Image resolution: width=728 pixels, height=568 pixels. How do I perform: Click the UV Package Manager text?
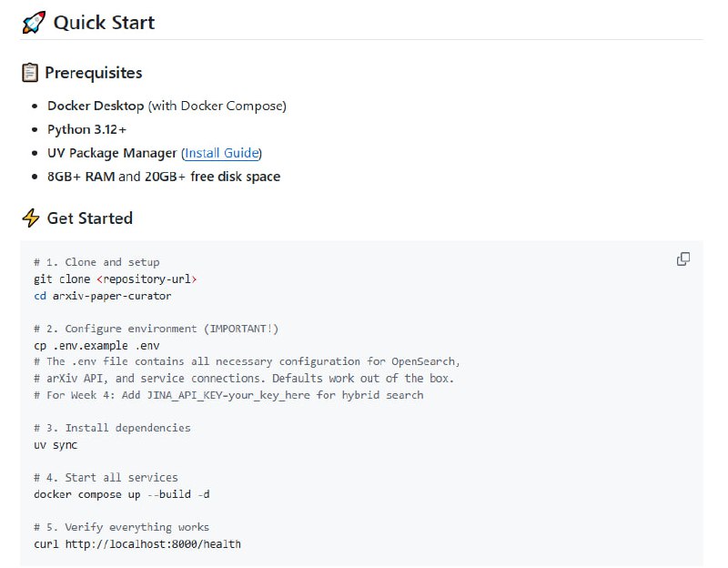point(112,153)
